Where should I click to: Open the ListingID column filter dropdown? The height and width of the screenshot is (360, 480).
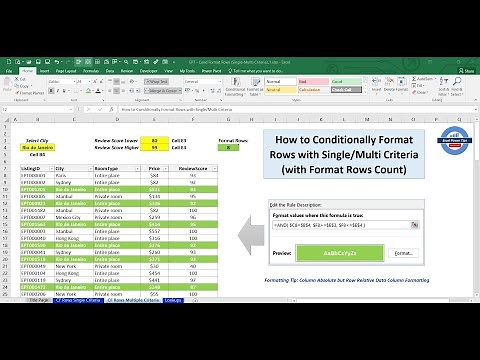point(52,169)
